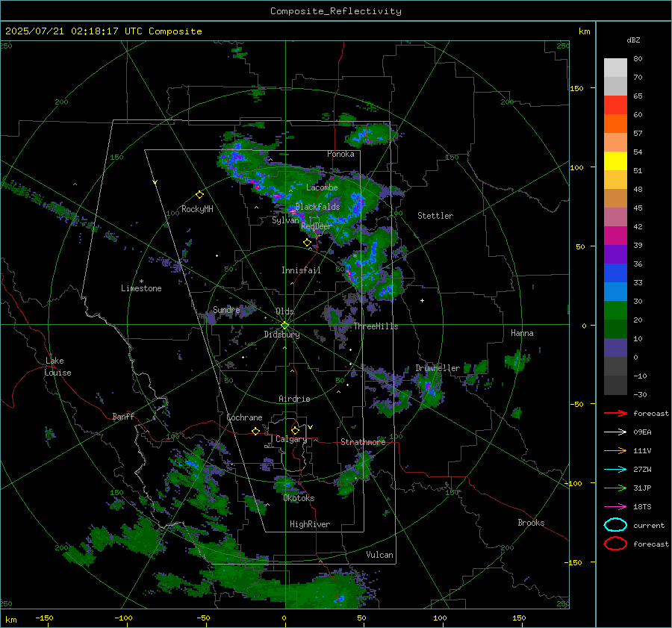Select the 20 dBZ green color swatch
672x628 pixels.
coord(615,329)
